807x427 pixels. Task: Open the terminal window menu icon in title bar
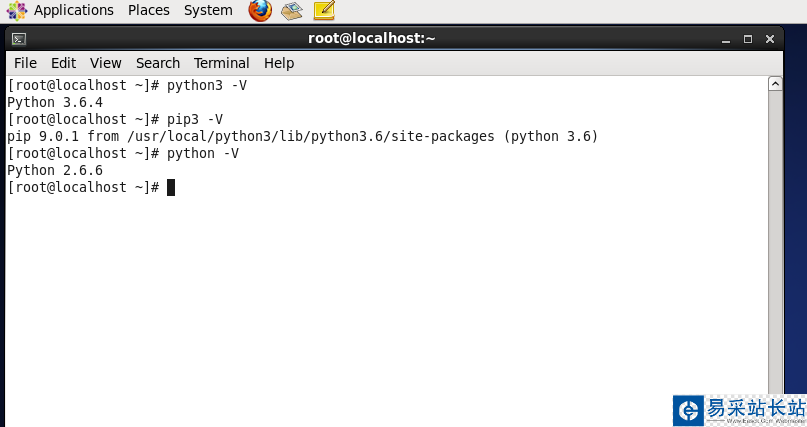pos(19,39)
